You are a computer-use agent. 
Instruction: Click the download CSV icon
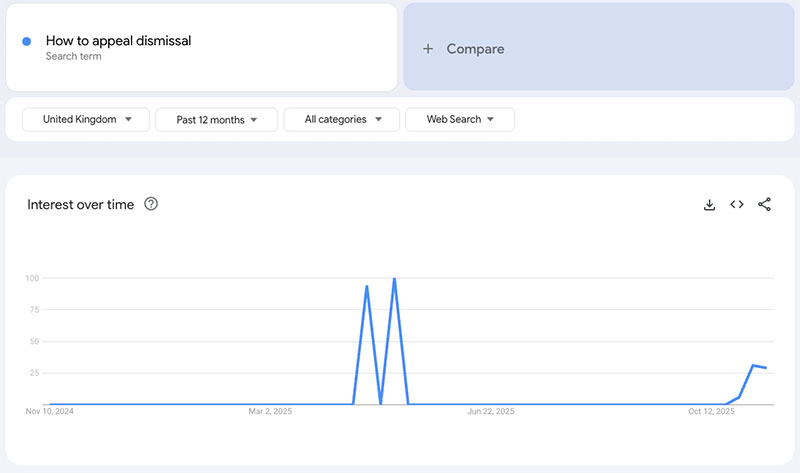tap(709, 204)
